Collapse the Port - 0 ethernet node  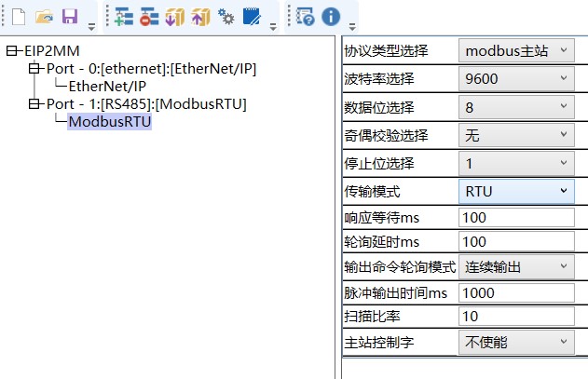point(34,69)
